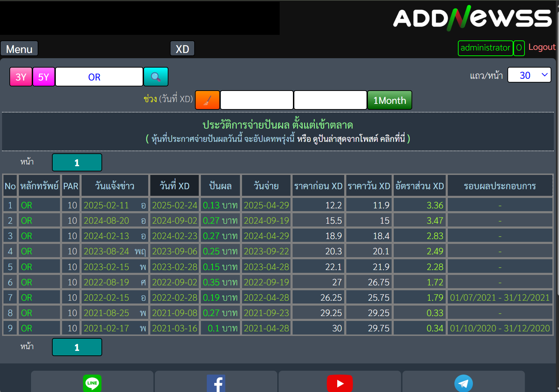Click the ราคาวัน XD column header
The width and height of the screenshot is (559, 392).
point(369,186)
